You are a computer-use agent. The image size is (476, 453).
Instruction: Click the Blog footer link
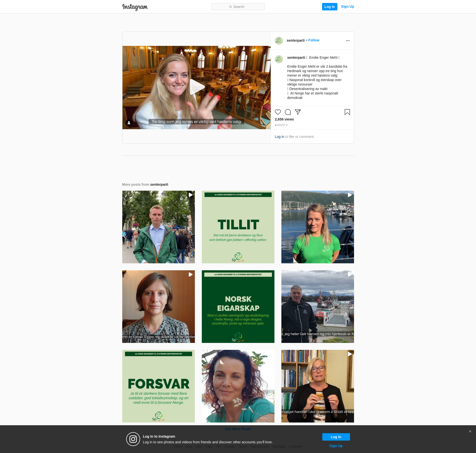[189, 447]
